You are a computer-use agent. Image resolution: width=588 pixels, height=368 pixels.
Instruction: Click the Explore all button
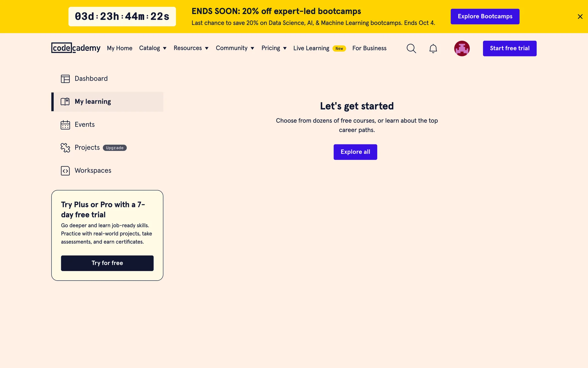point(355,152)
